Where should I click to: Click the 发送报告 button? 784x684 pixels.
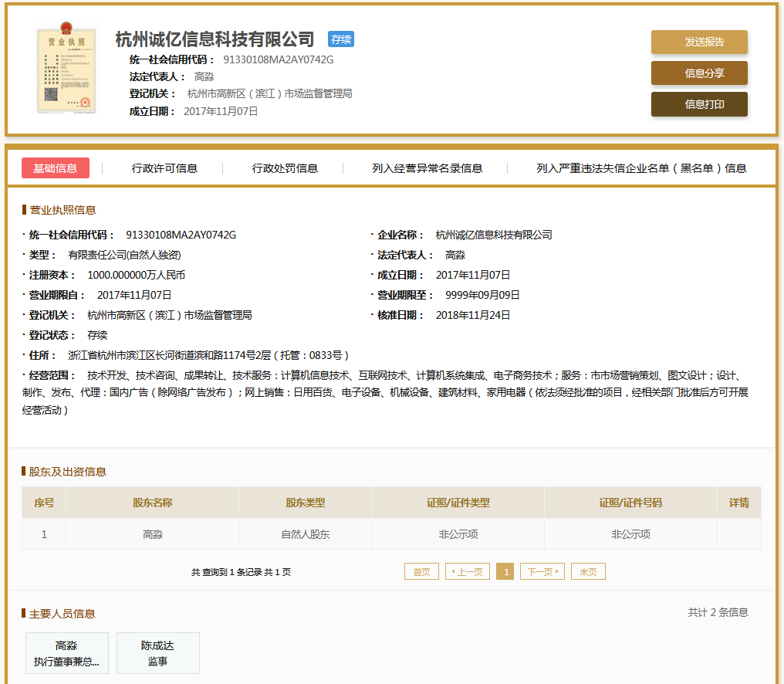(699, 42)
